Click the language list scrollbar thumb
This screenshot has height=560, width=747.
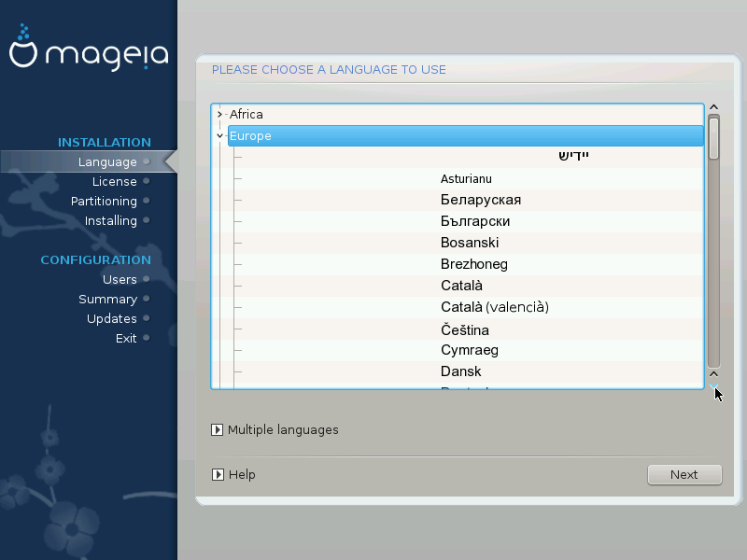[x=713, y=138]
